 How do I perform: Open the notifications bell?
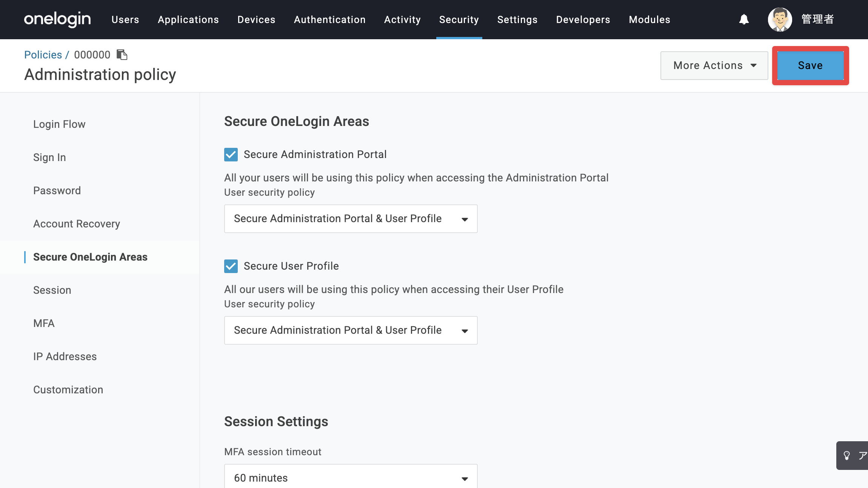[744, 19]
